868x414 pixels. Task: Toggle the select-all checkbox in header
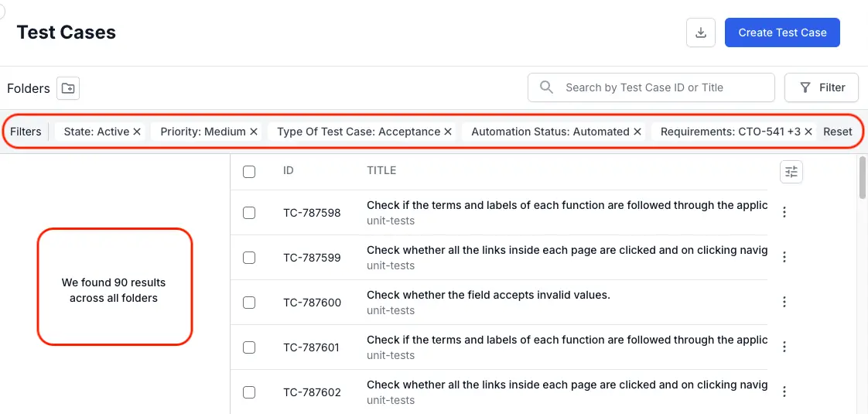pyautogui.click(x=249, y=172)
